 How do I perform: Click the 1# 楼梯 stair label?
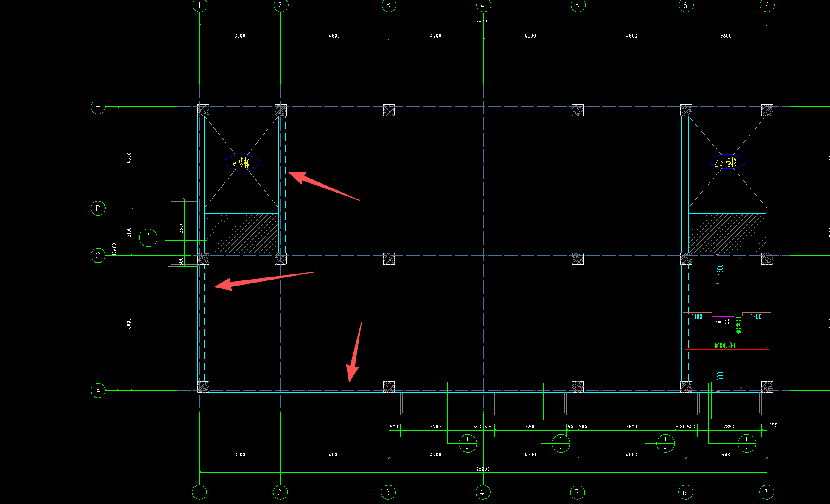pos(241,162)
